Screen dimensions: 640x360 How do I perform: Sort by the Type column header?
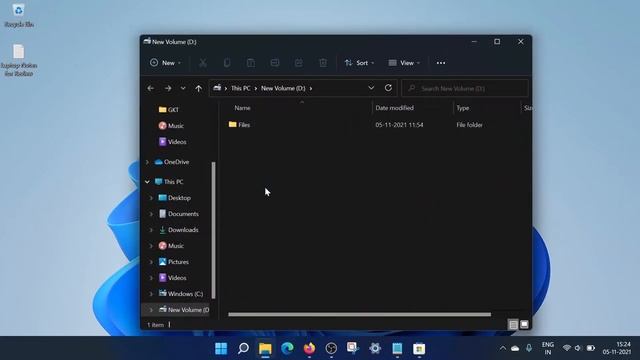tap(462, 108)
